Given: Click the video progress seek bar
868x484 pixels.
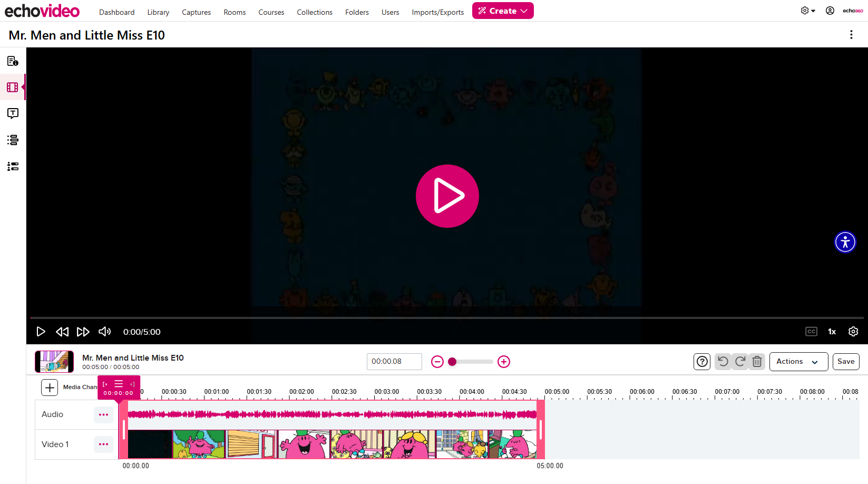Looking at the screenshot, I should (447, 318).
